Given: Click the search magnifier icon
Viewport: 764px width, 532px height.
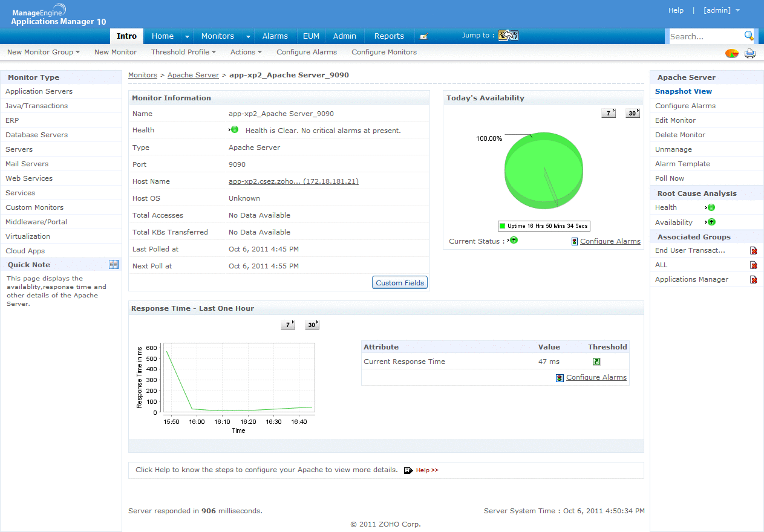Looking at the screenshot, I should (x=749, y=36).
